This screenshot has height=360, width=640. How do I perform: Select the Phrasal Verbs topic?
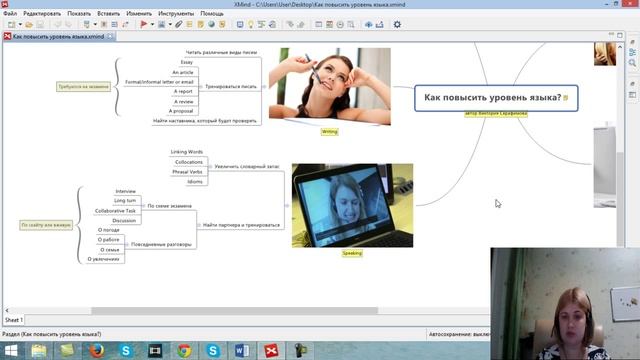coord(187,172)
